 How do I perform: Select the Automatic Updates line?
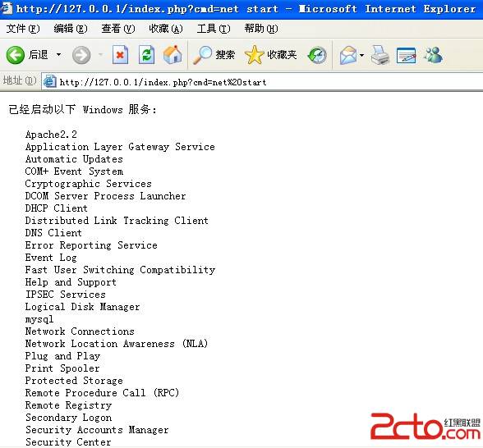[x=74, y=159]
